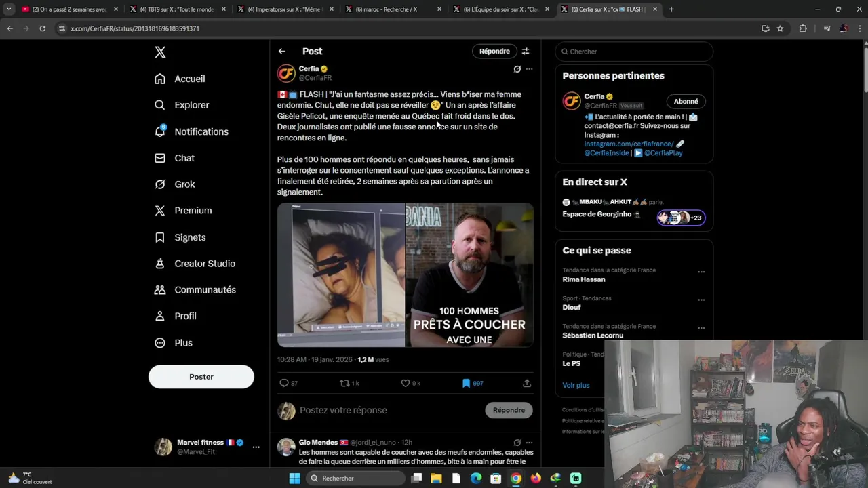868x488 pixels.
Task: Open more options for Diouf trend
Action: pyautogui.click(x=701, y=300)
